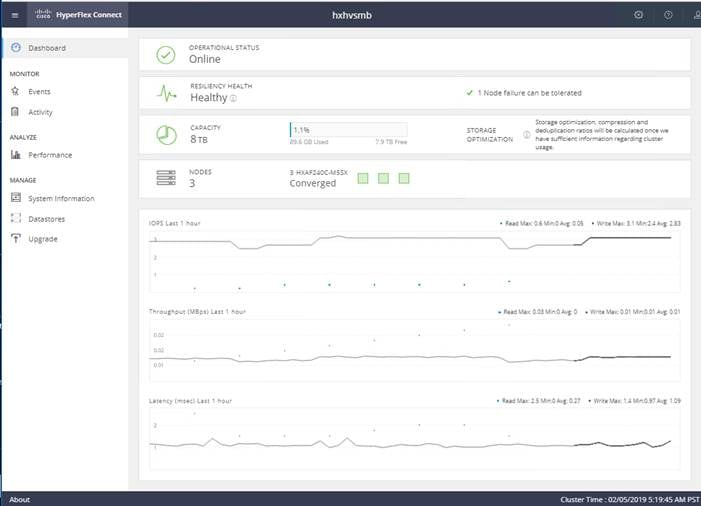Click the 7.9 TB Free label
The height and width of the screenshot is (506, 701).
click(391, 142)
